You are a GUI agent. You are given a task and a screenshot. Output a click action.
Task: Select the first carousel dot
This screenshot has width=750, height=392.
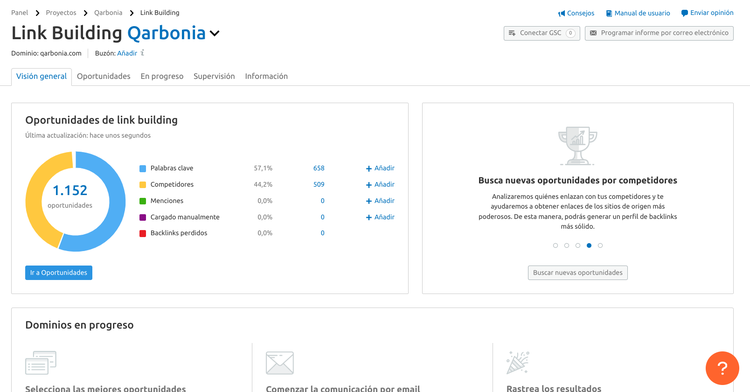pyautogui.click(x=555, y=245)
